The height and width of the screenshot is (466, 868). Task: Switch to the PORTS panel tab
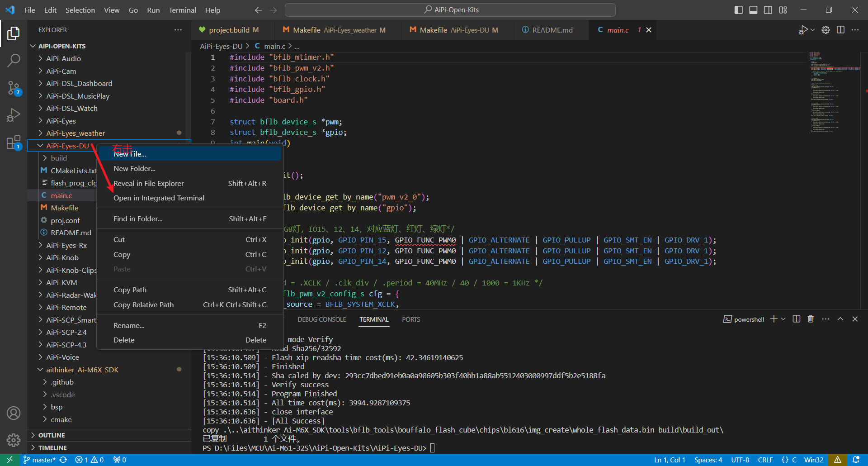411,319
